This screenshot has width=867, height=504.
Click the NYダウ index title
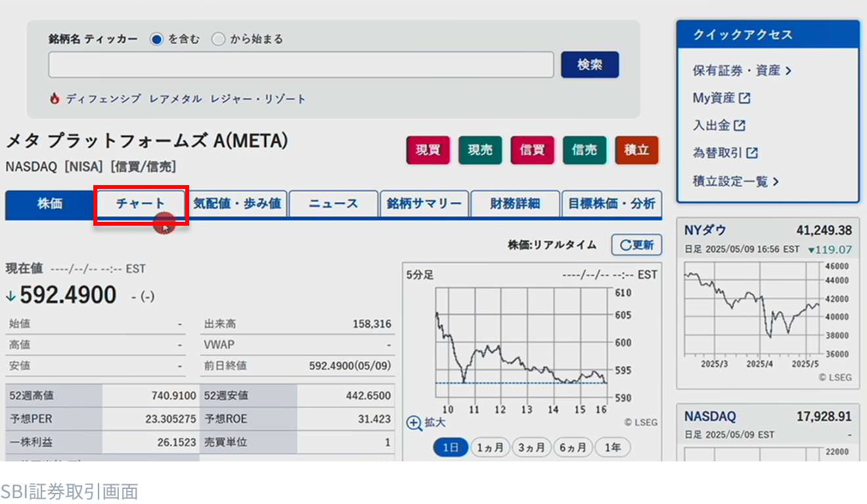click(705, 230)
